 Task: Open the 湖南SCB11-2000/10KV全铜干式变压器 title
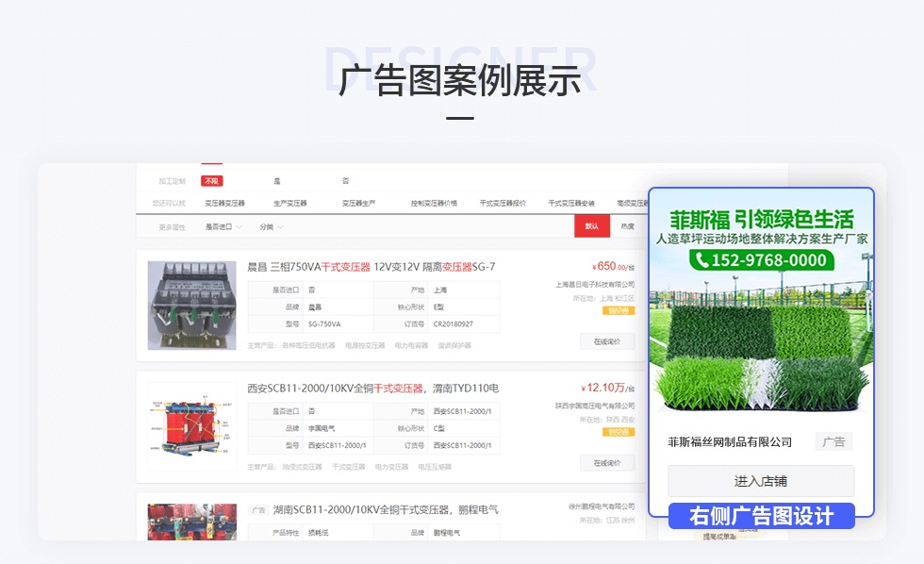click(386, 510)
